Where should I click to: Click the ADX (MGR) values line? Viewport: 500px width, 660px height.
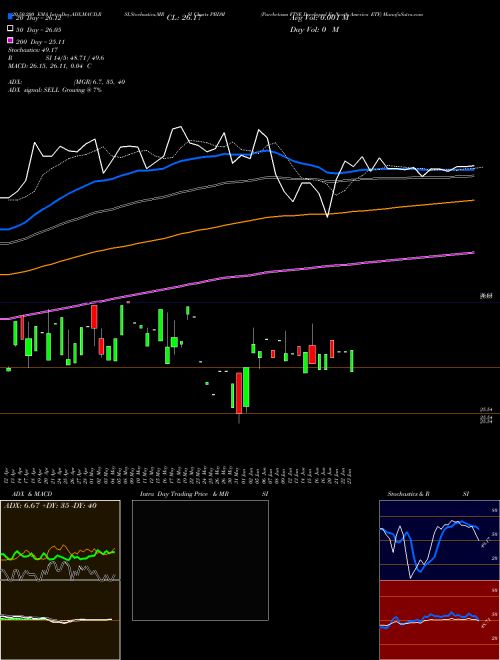[66, 82]
